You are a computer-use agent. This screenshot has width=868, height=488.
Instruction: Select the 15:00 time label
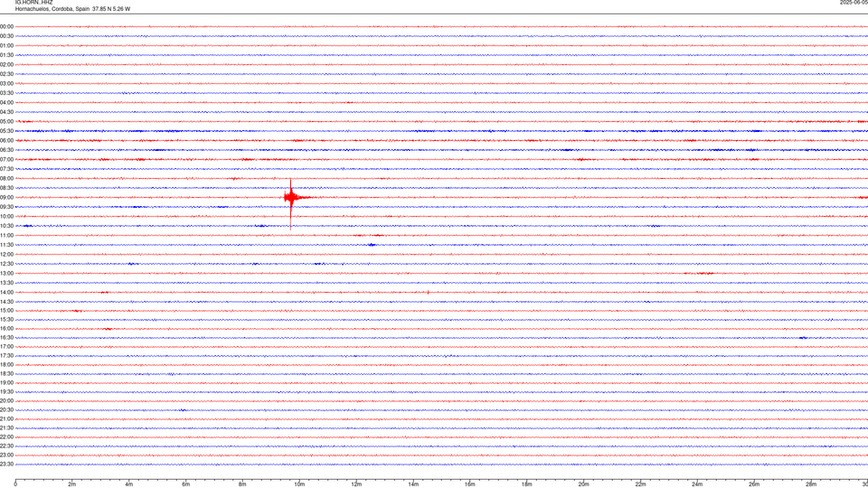[x=6, y=311]
